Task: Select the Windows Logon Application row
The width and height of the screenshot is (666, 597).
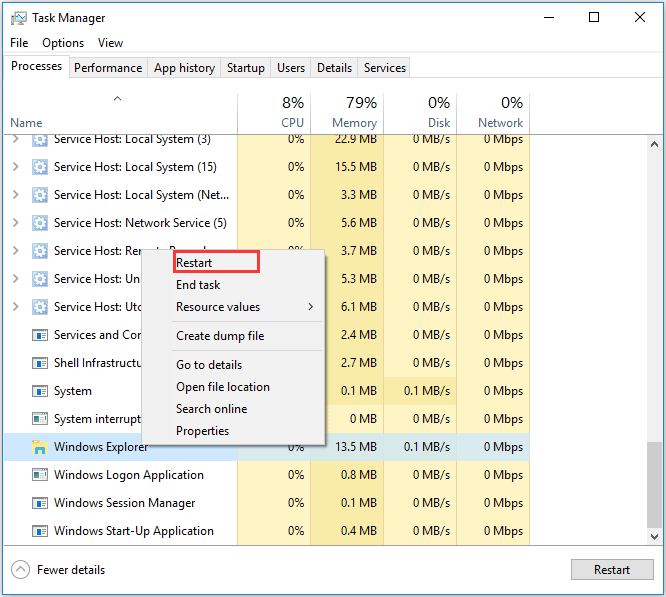Action: click(267, 475)
